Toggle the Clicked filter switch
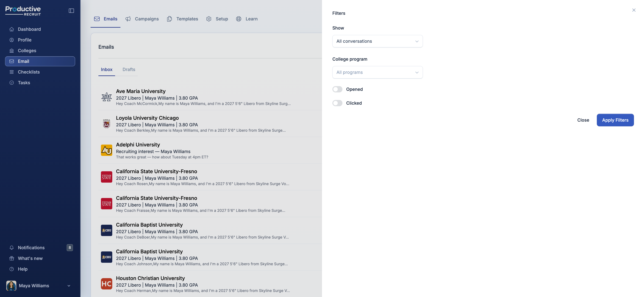The image size is (644, 297). coord(337,103)
